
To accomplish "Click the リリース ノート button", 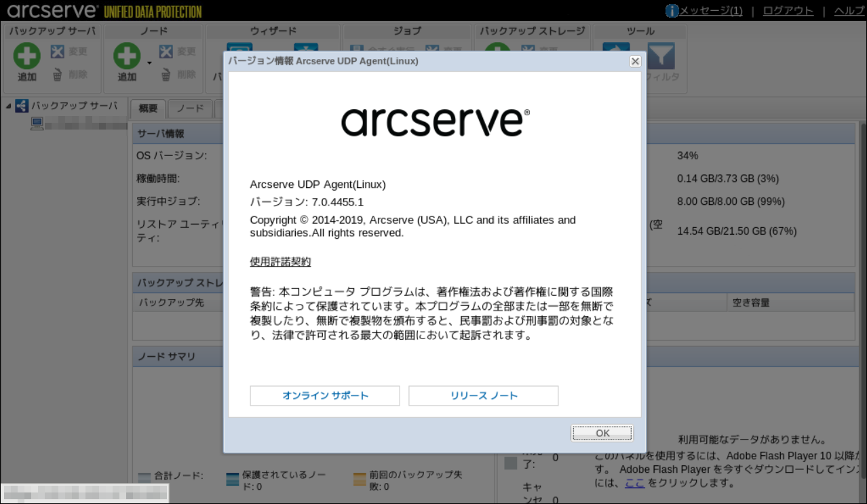I will (x=484, y=395).
